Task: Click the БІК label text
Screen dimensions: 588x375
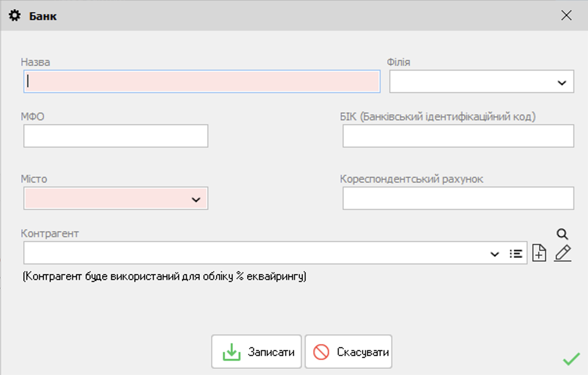Action: [x=438, y=117]
